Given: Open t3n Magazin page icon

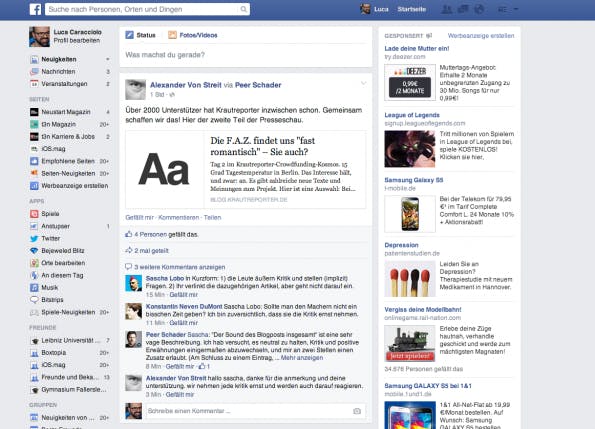Looking at the screenshot, I should 34,124.
